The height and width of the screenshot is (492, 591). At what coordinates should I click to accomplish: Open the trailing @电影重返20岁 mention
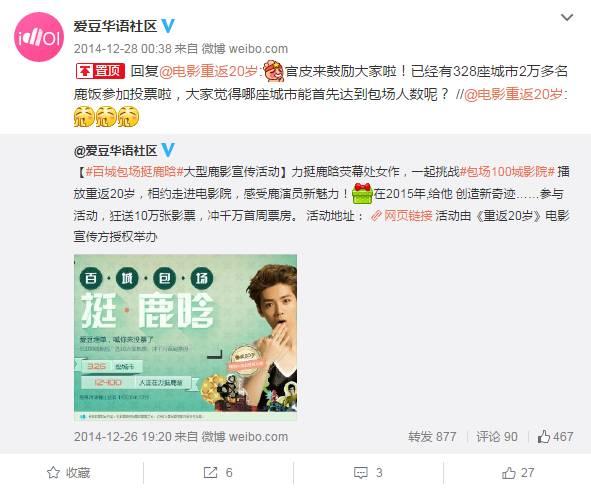tap(513, 94)
